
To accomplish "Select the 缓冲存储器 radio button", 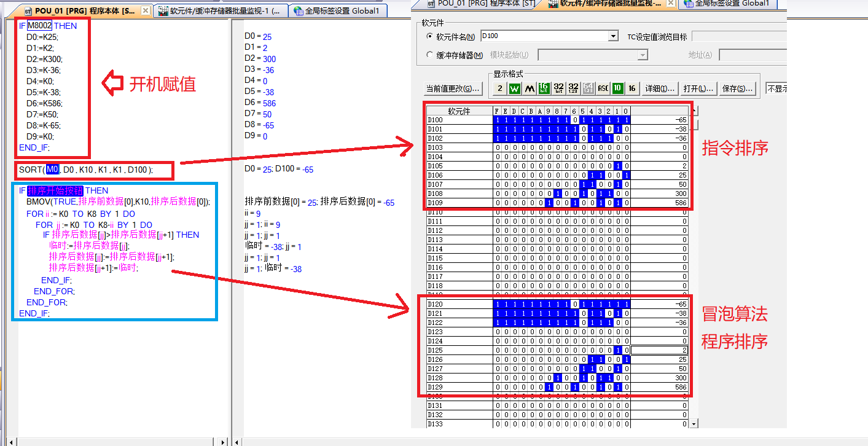I will point(429,55).
